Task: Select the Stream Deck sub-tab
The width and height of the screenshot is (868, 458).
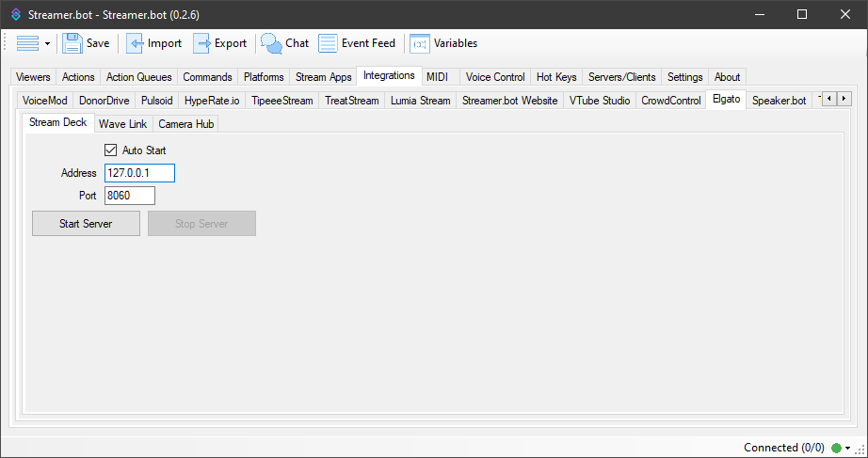Action: [x=58, y=123]
